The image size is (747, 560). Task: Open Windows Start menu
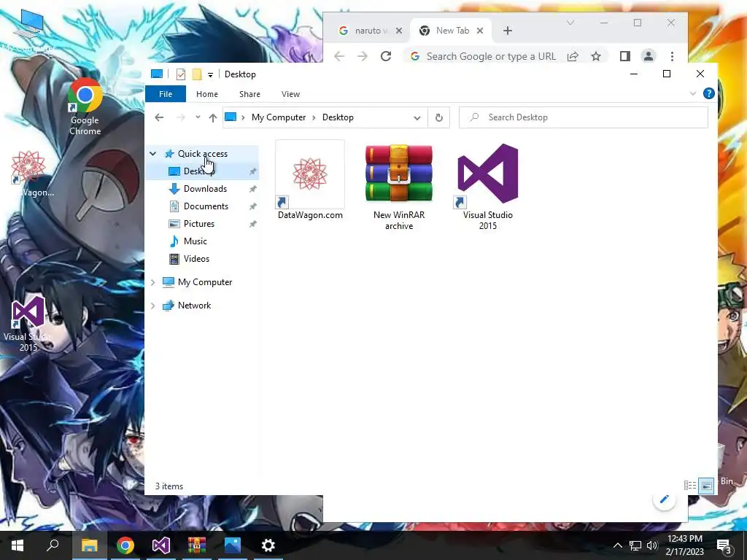click(18, 545)
